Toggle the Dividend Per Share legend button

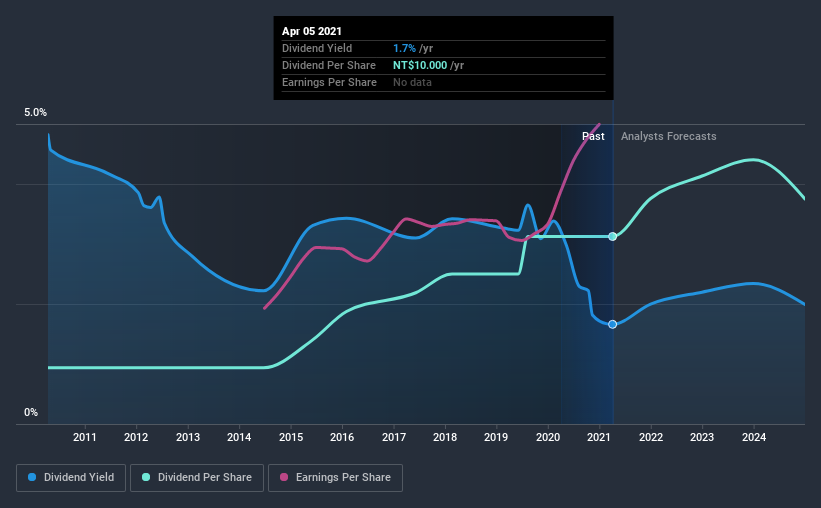197,478
